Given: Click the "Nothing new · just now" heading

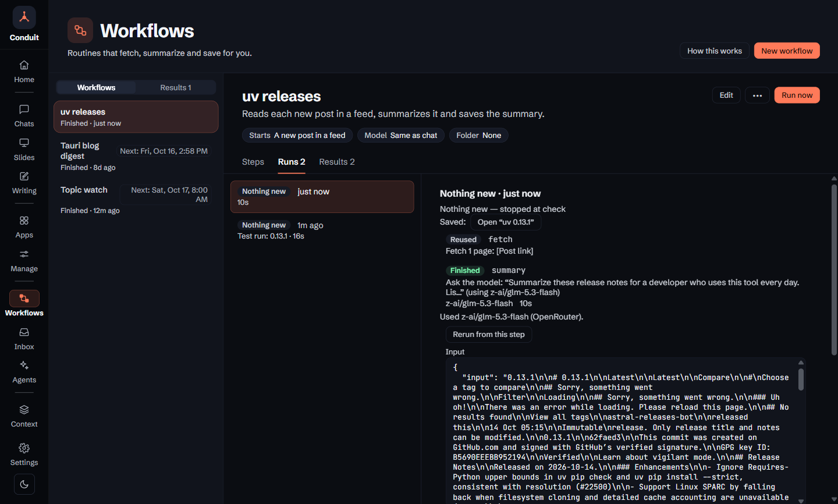Looking at the screenshot, I should 490,194.
